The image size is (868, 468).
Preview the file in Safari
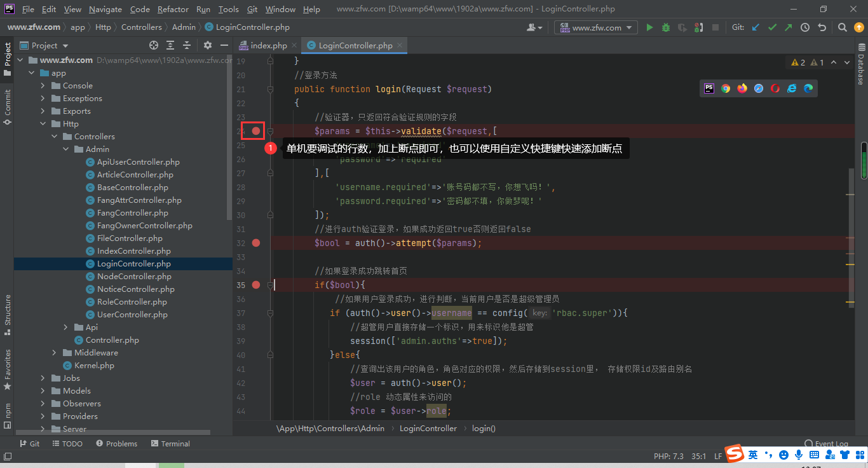[759, 88]
